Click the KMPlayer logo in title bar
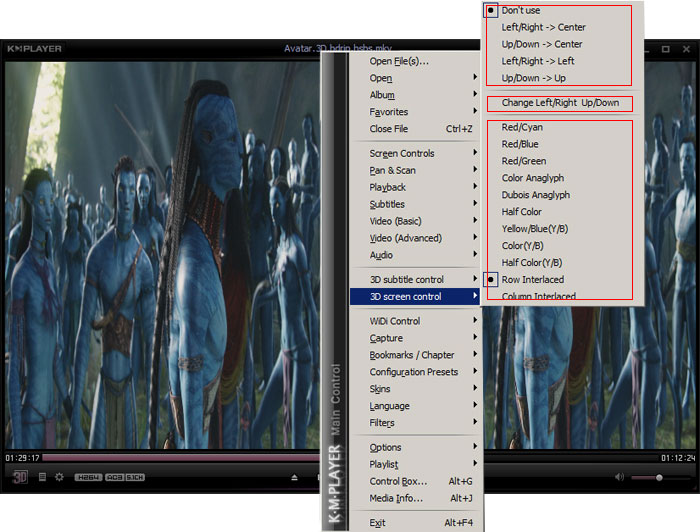 [34, 49]
